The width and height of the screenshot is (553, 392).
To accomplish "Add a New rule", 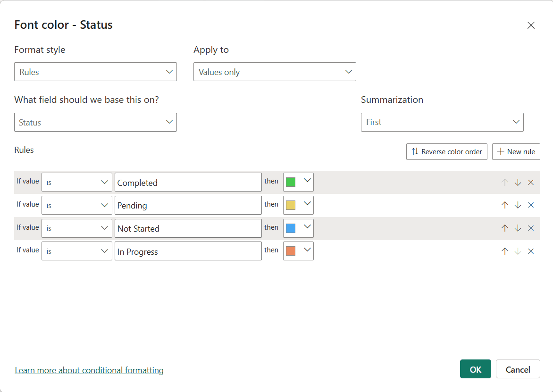I will [516, 151].
